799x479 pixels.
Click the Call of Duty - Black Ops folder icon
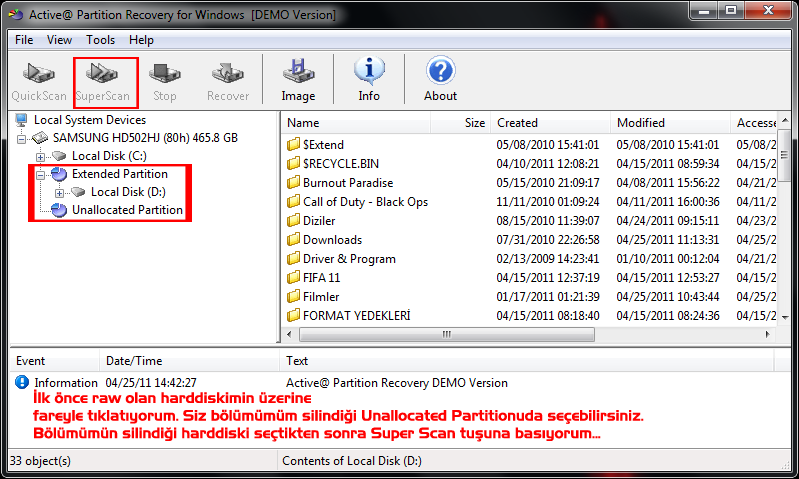[x=293, y=201]
